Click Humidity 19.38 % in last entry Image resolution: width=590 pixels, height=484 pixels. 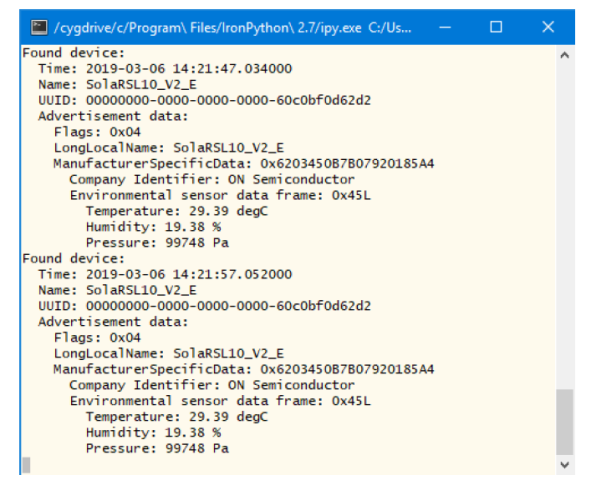[154, 433]
